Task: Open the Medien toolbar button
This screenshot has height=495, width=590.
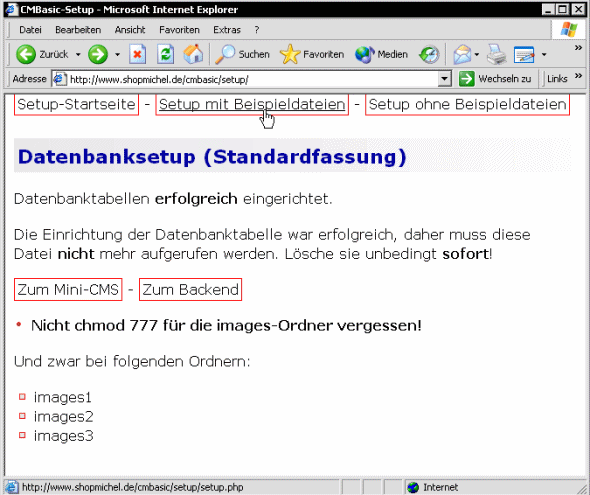Action: (382, 55)
